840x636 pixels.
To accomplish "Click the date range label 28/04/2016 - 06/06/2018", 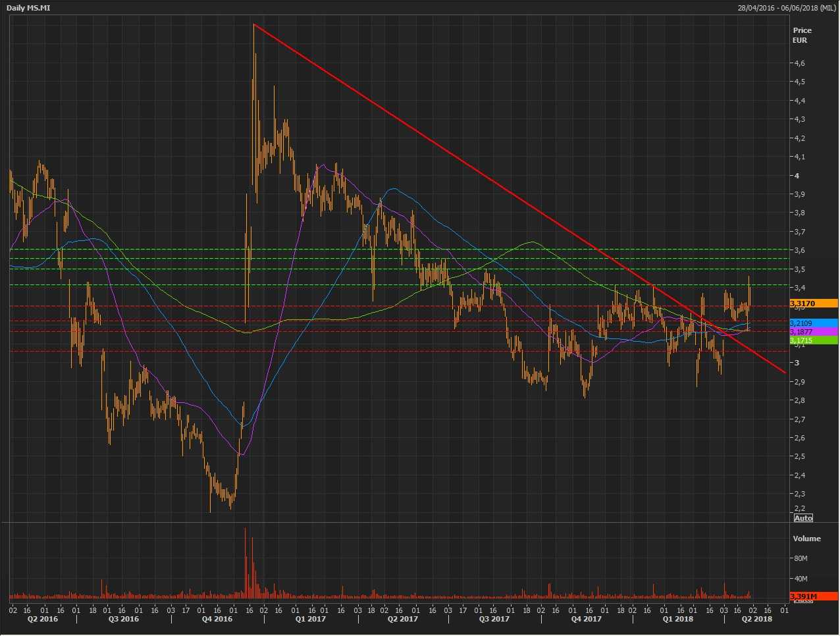I will (x=787, y=8).
